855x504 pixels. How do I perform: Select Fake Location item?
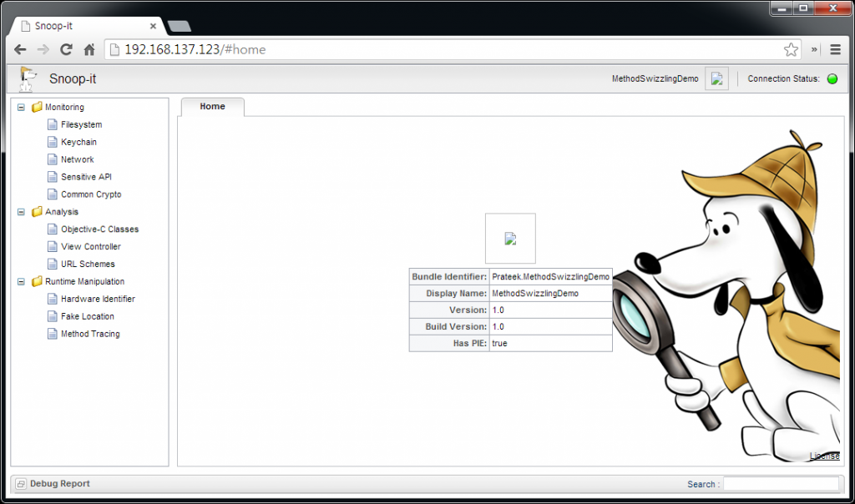[x=87, y=316]
